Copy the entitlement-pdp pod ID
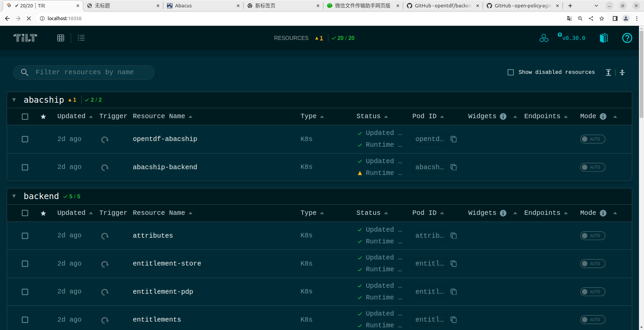 tap(453, 292)
